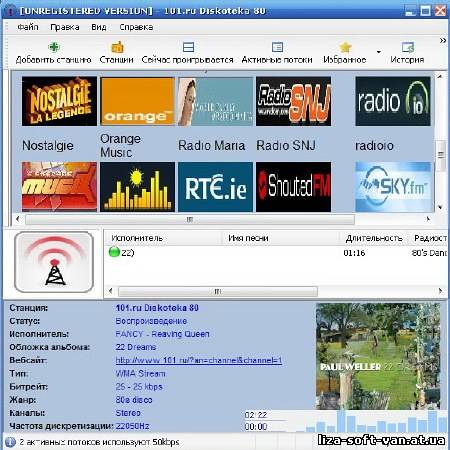
Task: Click the 80's Danc station cell
Action: [429, 253]
